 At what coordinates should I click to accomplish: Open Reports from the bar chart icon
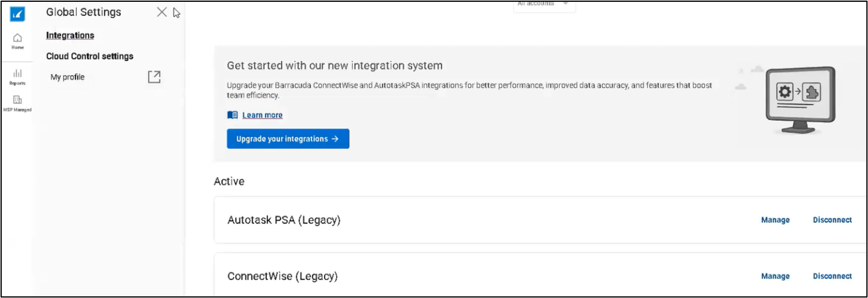(x=18, y=74)
